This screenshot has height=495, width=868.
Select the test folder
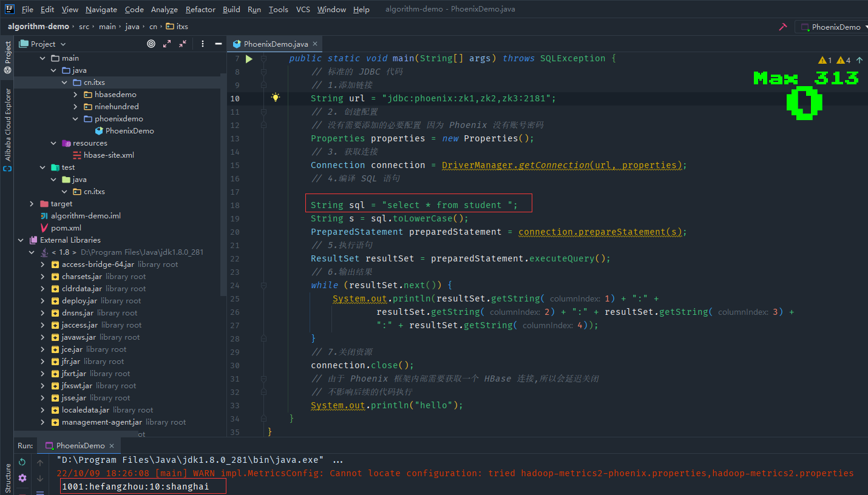(x=68, y=167)
